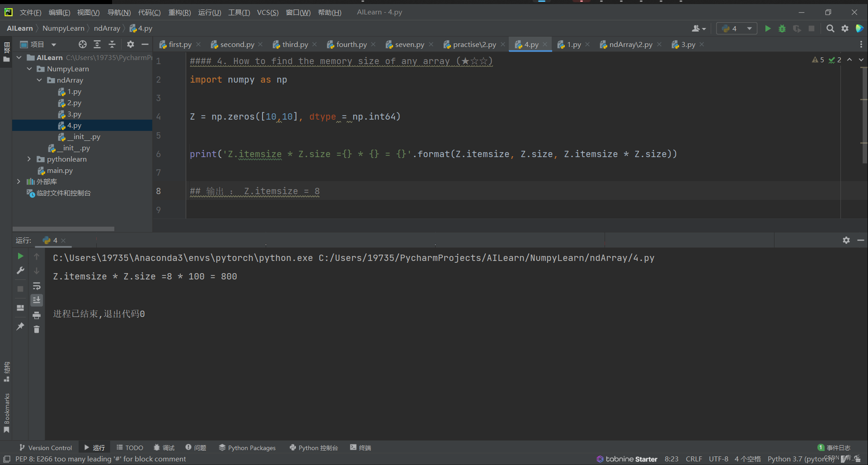The image size is (868, 465).
Task: Select main.py in project tree
Action: [x=55, y=171]
